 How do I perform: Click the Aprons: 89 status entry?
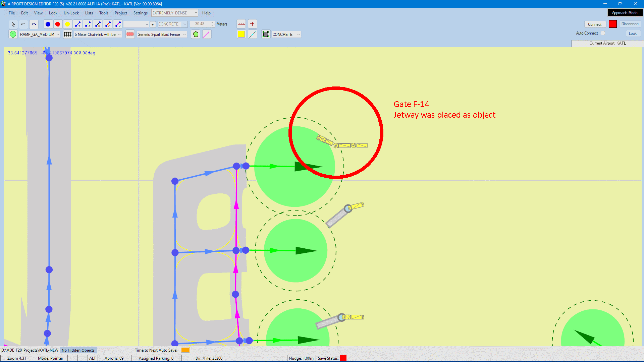(x=114, y=358)
